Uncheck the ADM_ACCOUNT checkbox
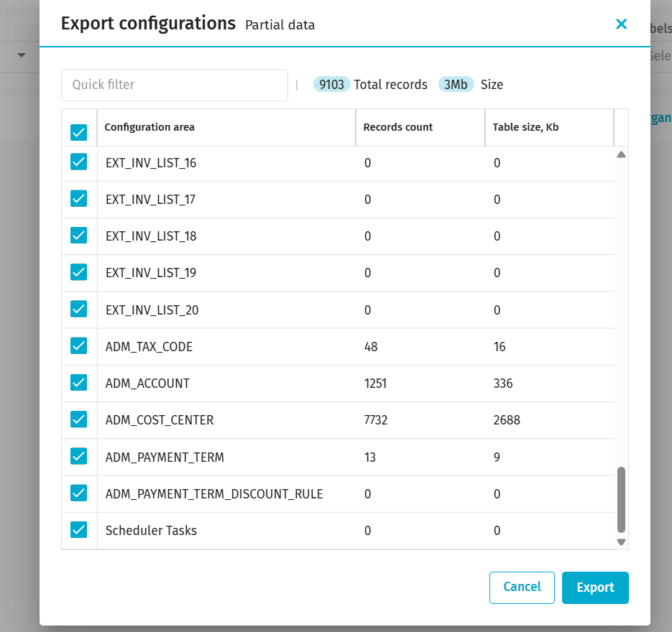The width and height of the screenshot is (672, 632). 79,383
